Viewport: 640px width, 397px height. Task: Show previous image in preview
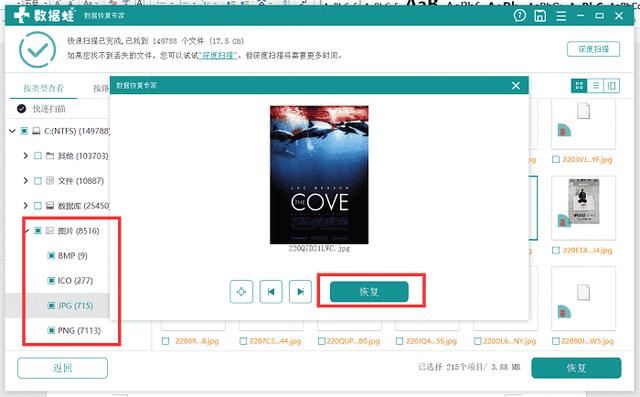pos(271,292)
